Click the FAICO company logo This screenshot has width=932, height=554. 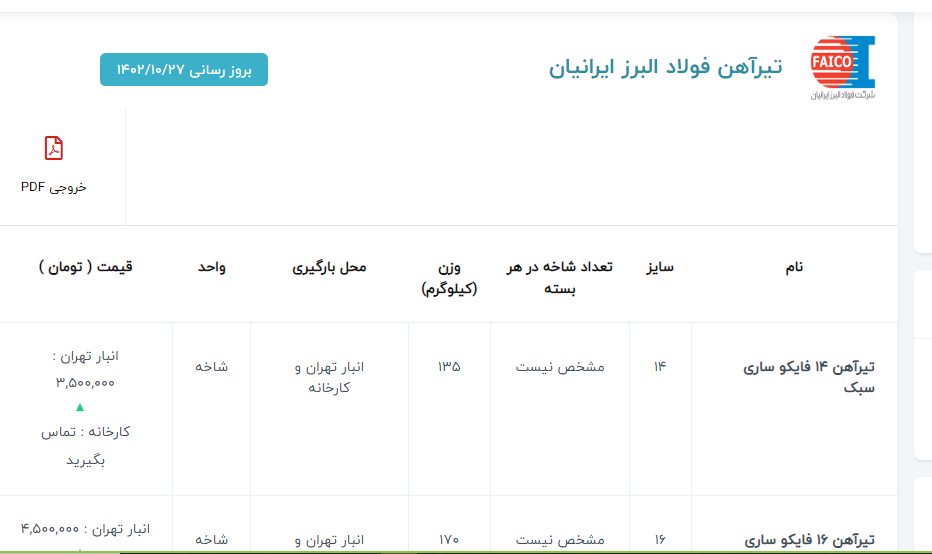842,68
